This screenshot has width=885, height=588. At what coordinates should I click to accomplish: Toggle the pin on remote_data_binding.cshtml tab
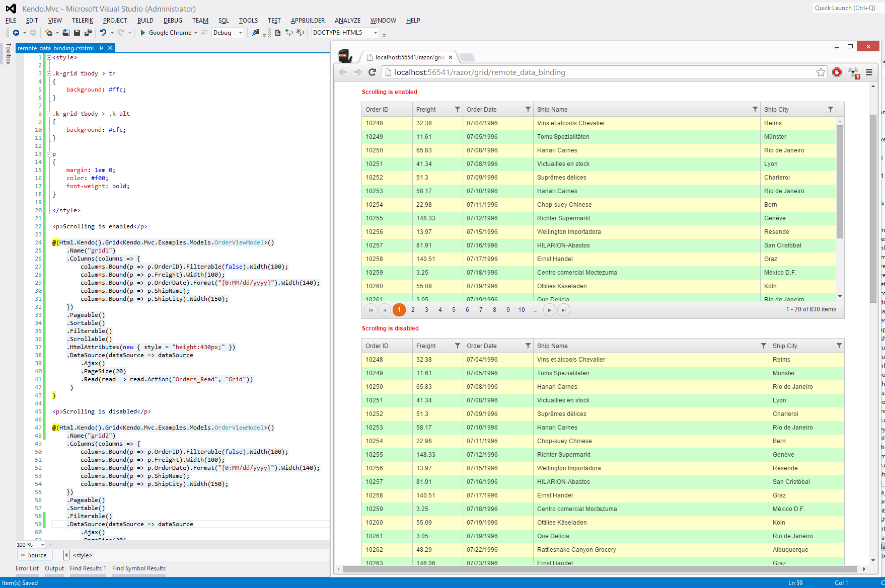click(101, 48)
